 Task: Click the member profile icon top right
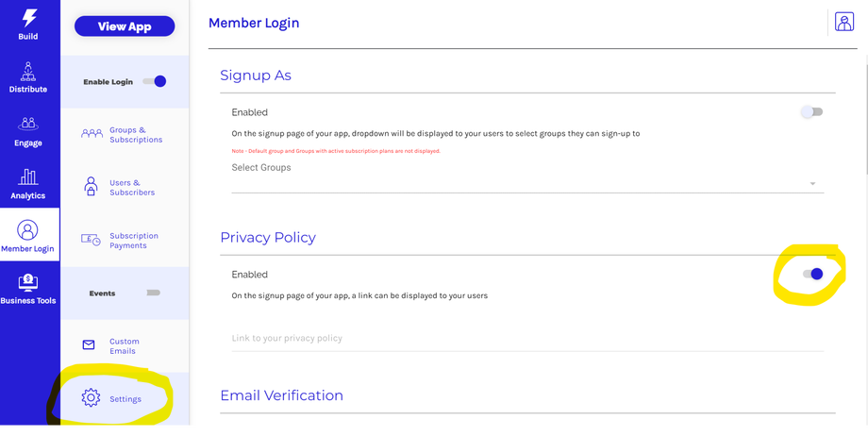point(844,23)
